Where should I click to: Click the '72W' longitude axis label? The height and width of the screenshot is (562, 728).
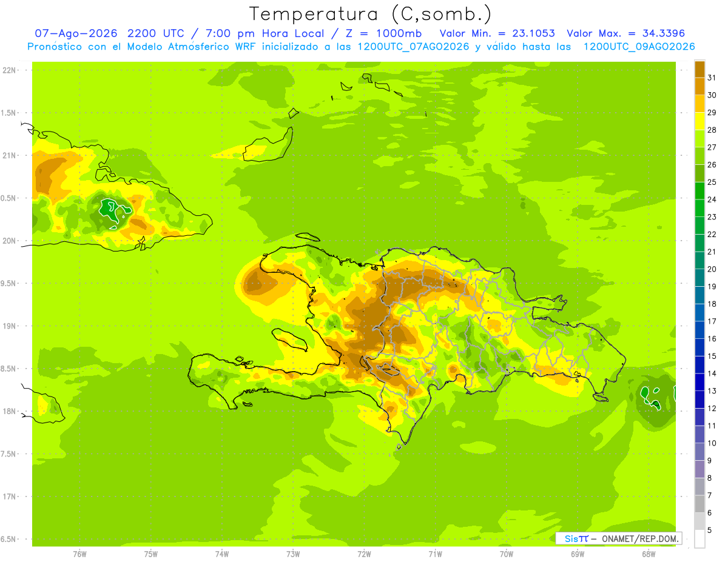pyautogui.click(x=364, y=554)
